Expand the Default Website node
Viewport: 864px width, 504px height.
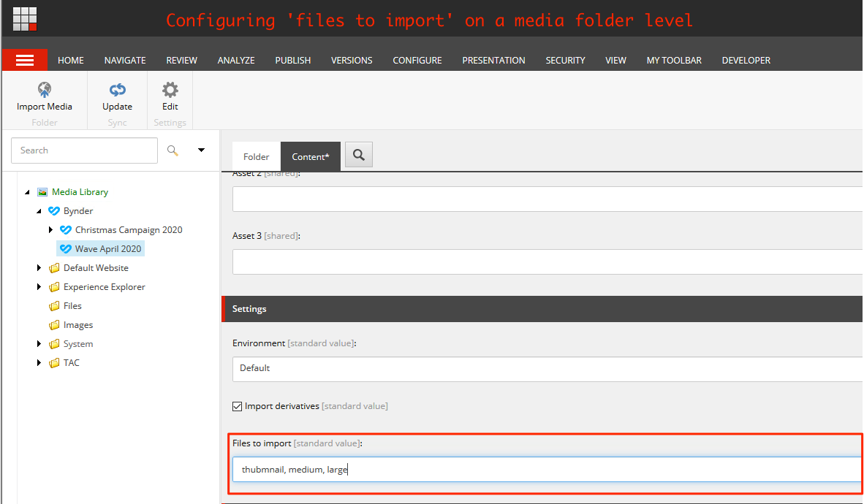click(x=39, y=267)
